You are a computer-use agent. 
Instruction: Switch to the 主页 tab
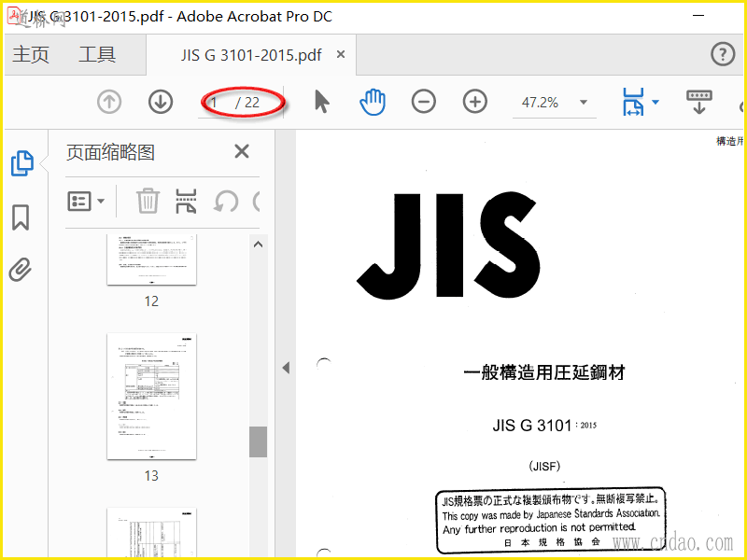point(31,54)
